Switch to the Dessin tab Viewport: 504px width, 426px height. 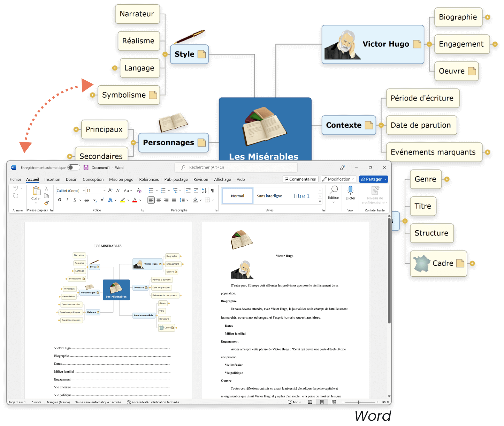point(71,179)
